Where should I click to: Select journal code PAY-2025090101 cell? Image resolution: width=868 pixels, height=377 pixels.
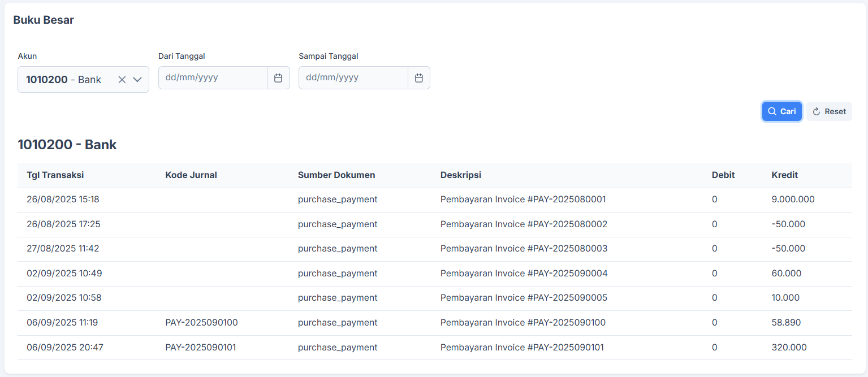(201, 348)
